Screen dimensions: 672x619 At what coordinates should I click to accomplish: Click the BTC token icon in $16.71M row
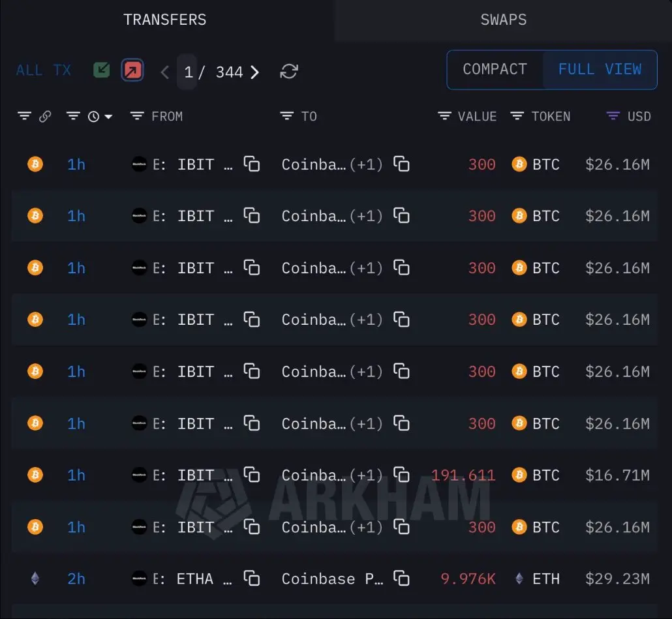519,475
